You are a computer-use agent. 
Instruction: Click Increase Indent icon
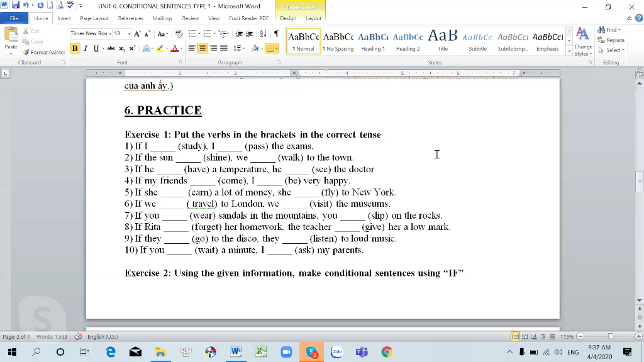[x=249, y=34]
